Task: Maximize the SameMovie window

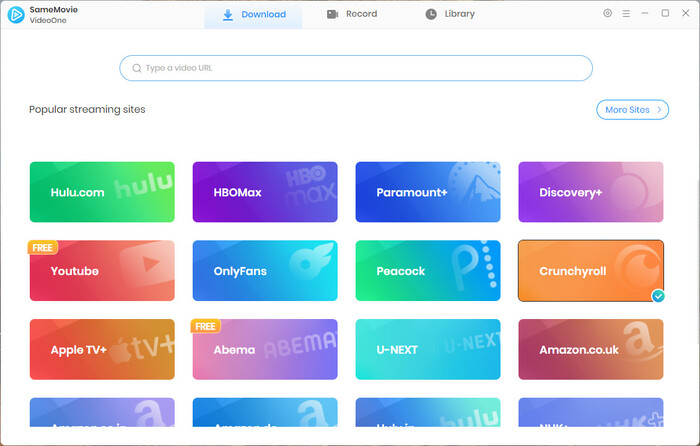Action: click(665, 13)
